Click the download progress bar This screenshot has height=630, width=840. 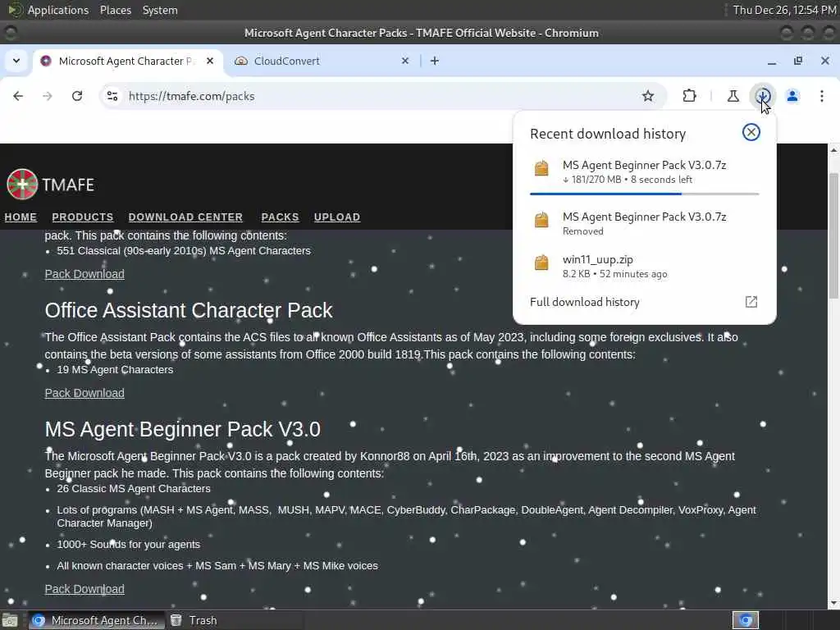coord(644,194)
